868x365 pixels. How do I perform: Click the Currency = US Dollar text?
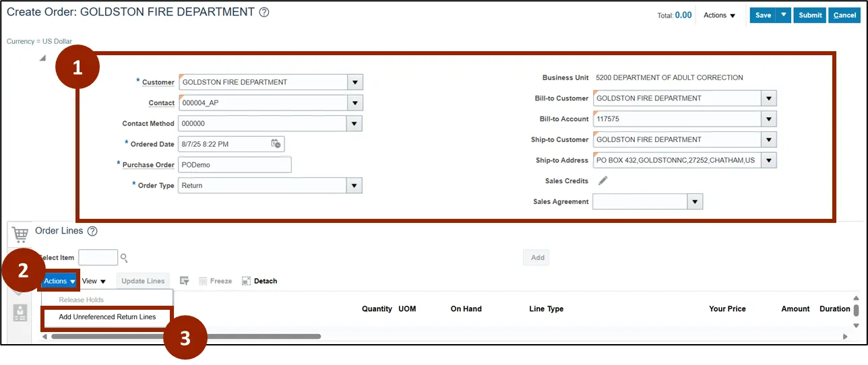(39, 41)
